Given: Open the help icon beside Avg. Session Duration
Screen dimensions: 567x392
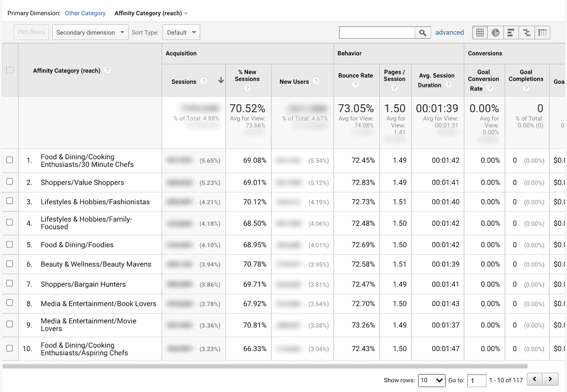Looking at the screenshot, I should 448,85.
